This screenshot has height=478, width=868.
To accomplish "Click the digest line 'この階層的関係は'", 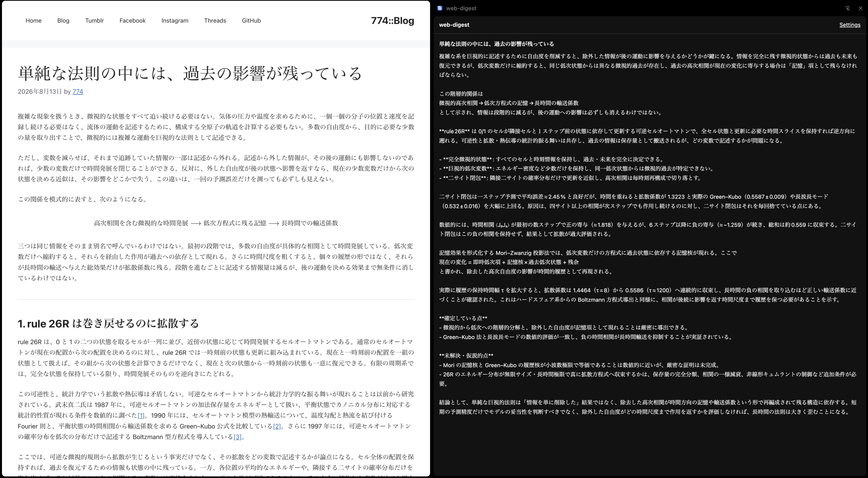I will click(x=461, y=93).
